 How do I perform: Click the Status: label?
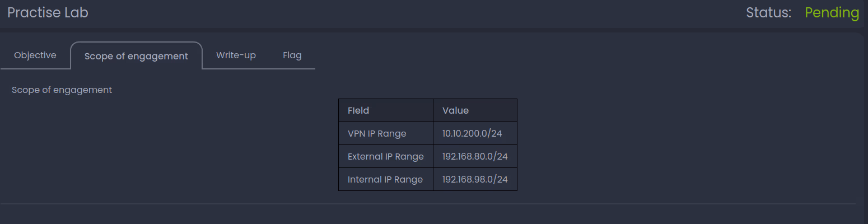pyautogui.click(x=768, y=13)
